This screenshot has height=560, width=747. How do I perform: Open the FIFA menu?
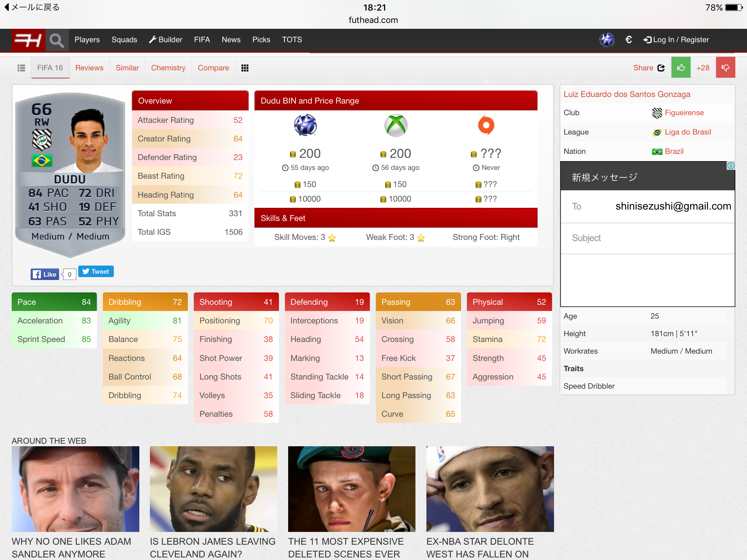[x=202, y=40]
